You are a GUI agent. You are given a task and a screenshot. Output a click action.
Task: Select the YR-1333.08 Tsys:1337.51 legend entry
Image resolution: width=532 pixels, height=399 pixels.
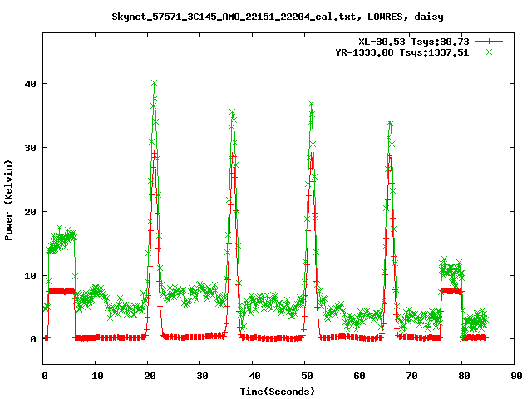[x=402, y=52]
